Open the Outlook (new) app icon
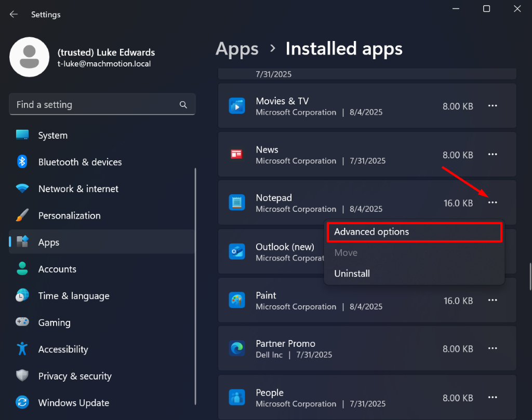The width and height of the screenshot is (532, 420). coord(237,252)
